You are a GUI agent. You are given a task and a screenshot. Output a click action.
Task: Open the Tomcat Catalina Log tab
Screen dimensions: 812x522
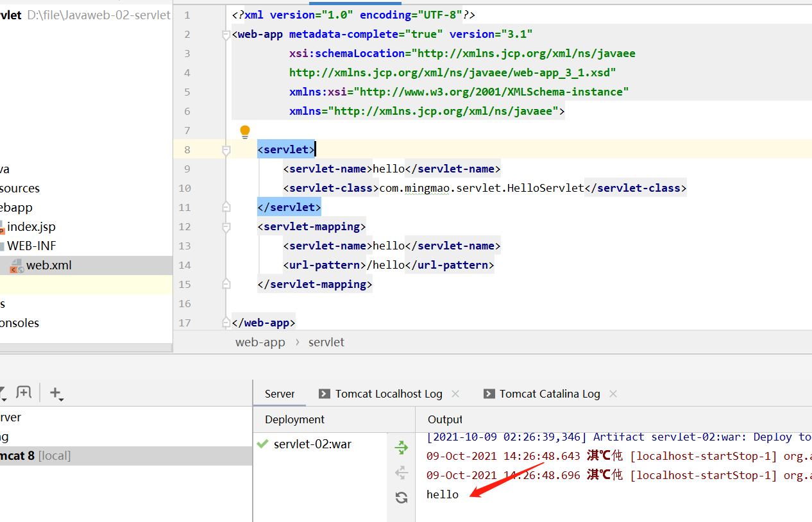[x=550, y=394]
